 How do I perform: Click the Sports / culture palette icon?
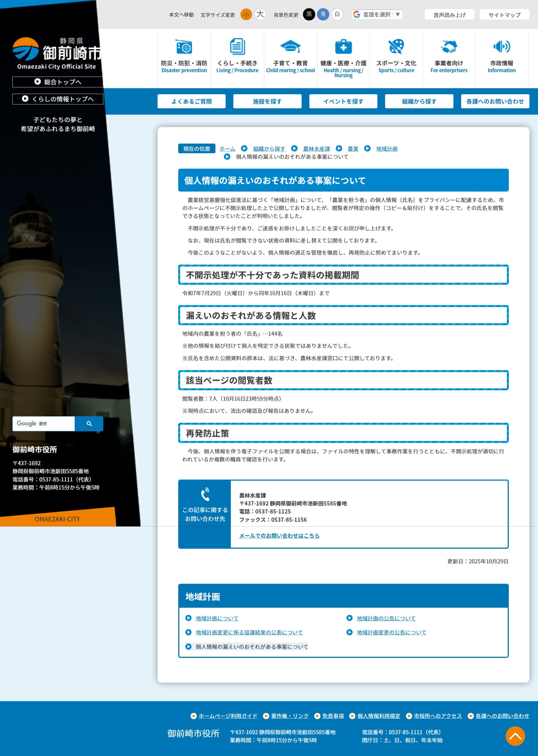point(396,47)
